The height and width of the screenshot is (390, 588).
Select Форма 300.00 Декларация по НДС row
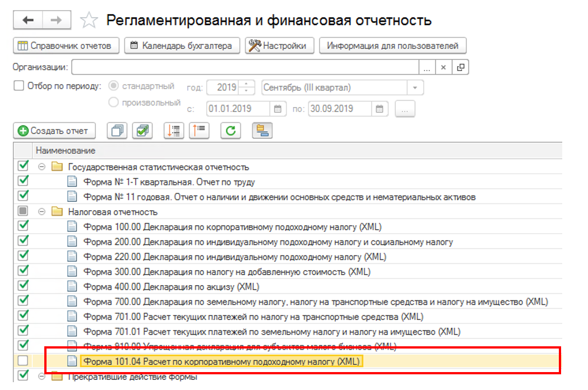226,272
